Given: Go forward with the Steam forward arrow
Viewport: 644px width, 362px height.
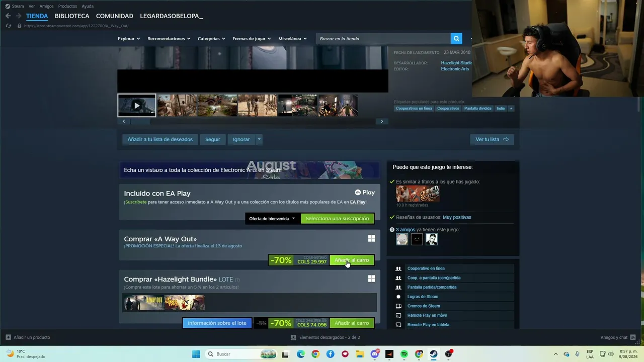Looking at the screenshot, I should [19, 16].
